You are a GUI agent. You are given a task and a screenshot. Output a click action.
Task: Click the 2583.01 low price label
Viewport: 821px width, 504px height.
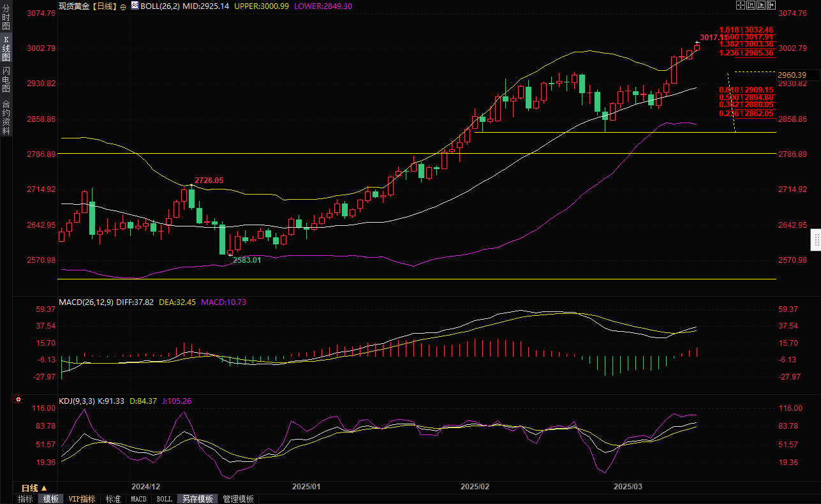[x=247, y=260]
